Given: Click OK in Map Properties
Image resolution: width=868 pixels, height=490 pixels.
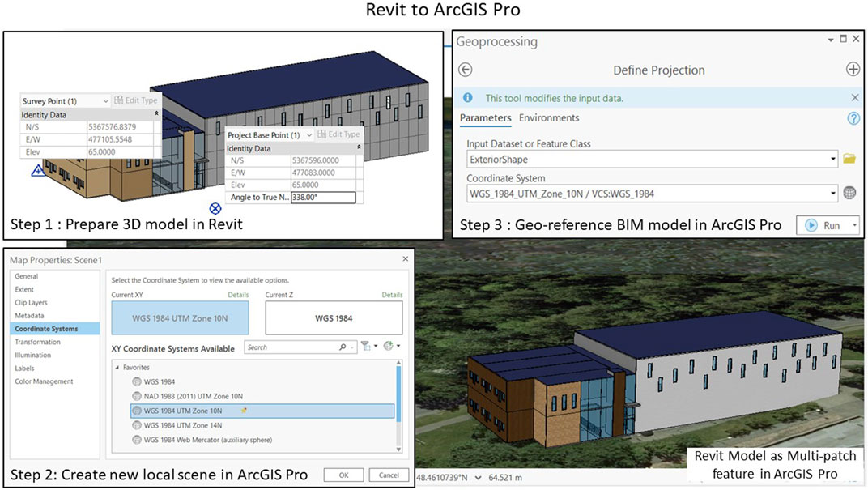Looking at the screenshot, I should 344,475.
